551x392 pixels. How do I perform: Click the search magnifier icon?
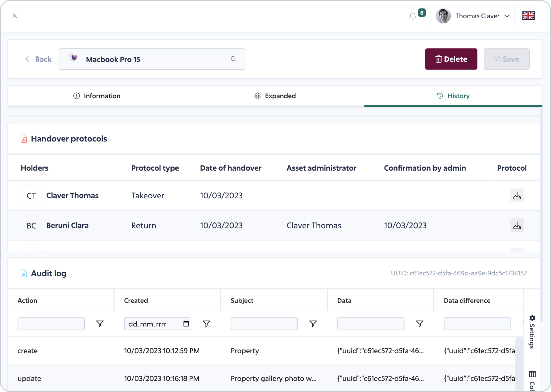point(233,59)
